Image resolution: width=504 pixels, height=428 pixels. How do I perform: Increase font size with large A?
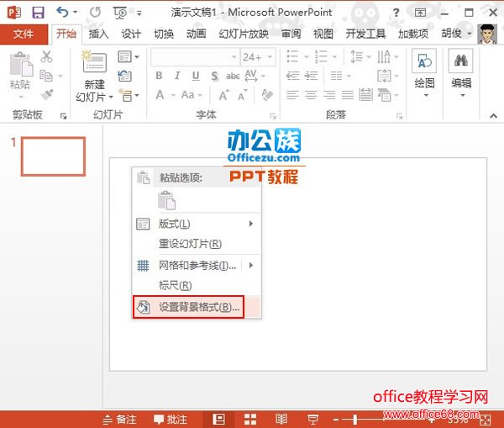(x=223, y=95)
